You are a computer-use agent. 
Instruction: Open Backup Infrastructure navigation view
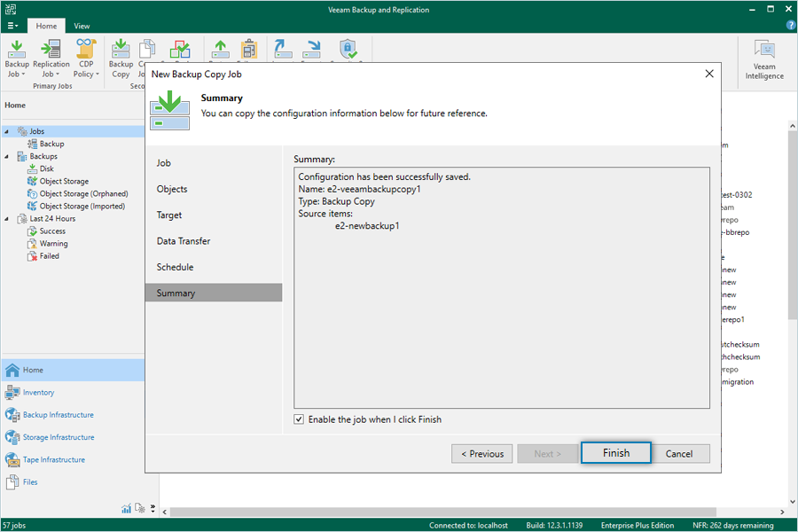(58, 415)
